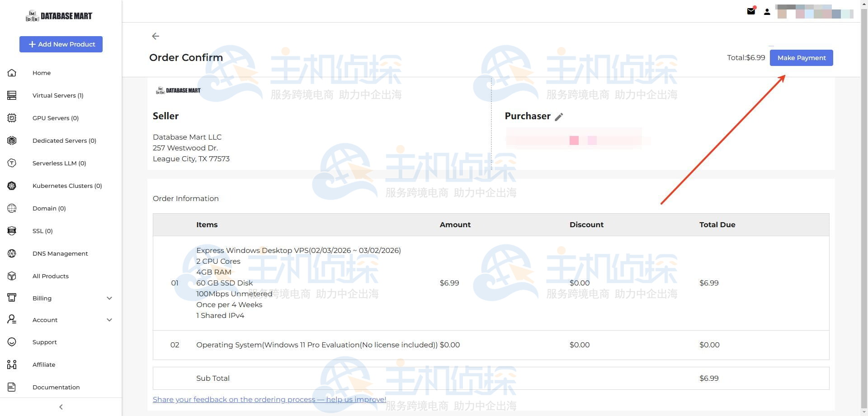This screenshot has width=868, height=416.
Task: Open DNS Management via its globe icon
Action: (x=11, y=253)
